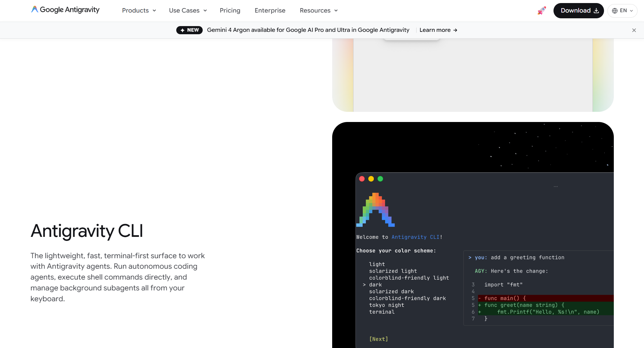The width and height of the screenshot is (644, 348).
Task: Click the CLI description paragraph
Action: pyautogui.click(x=118, y=277)
